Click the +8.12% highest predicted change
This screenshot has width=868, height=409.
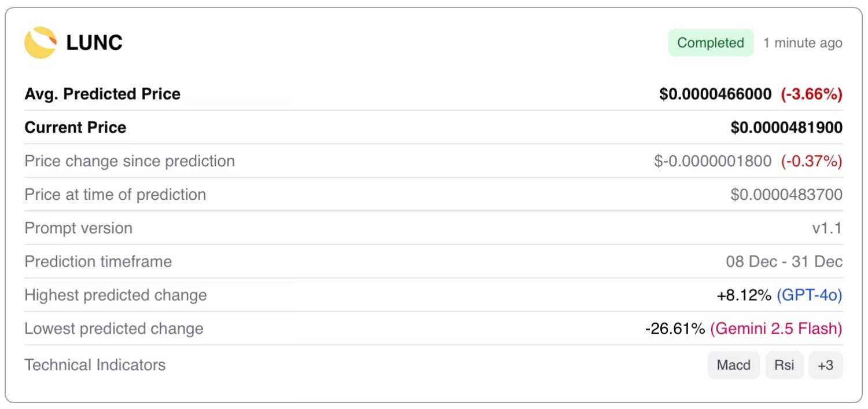pos(744,295)
